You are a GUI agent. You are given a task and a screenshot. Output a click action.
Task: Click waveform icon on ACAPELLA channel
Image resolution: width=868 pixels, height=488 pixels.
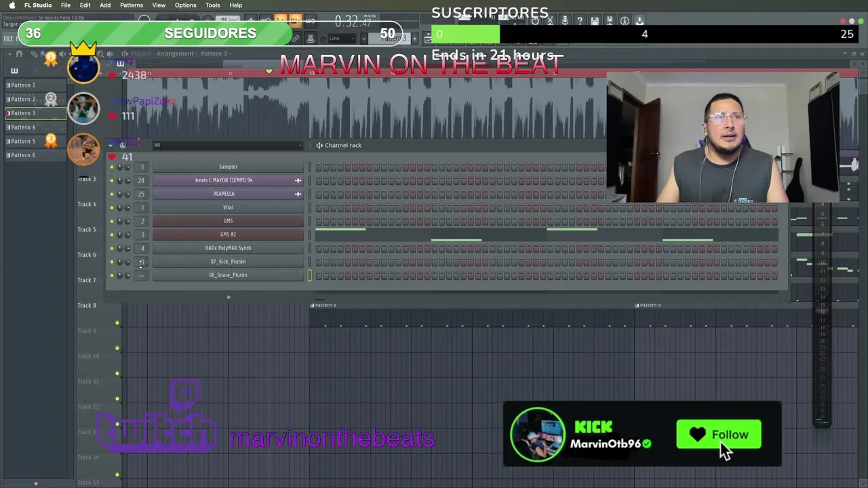(298, 194)
